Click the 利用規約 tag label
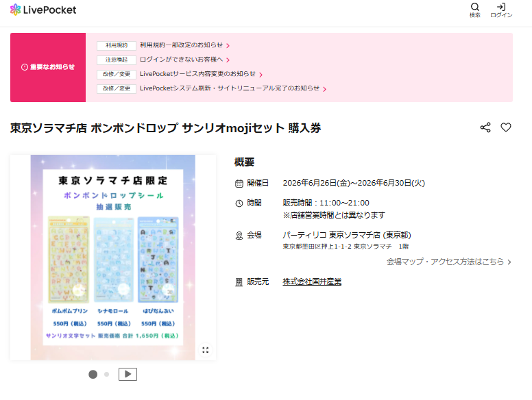The width and height of the screenshot is (532, 400). click(117, 45)
